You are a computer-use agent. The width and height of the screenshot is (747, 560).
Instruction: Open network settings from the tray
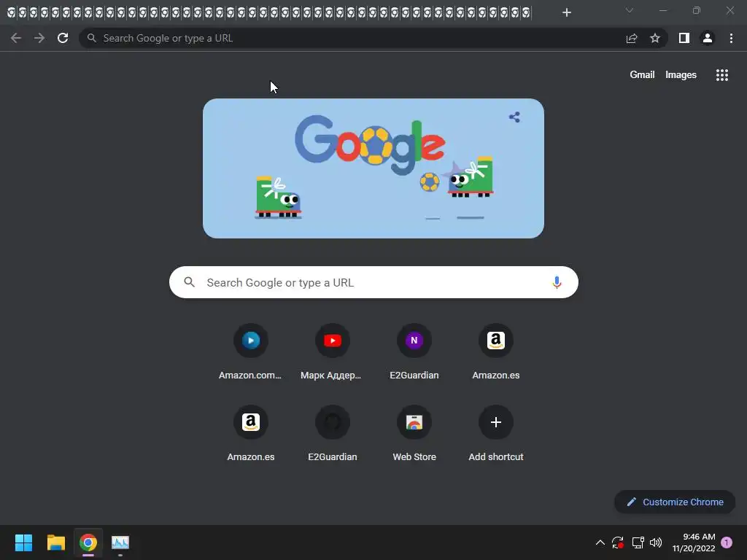pyautogui.click(x=638, y=542)
